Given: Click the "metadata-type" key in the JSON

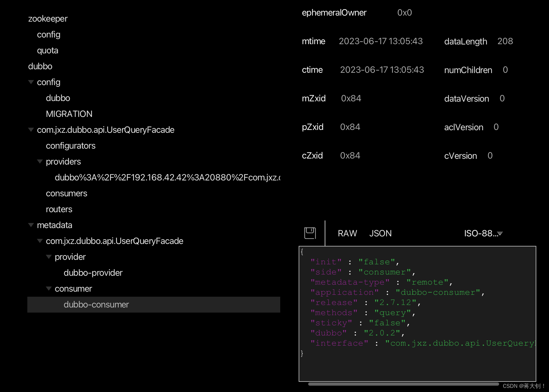Looking at the screenshot, I should (350, 282).
